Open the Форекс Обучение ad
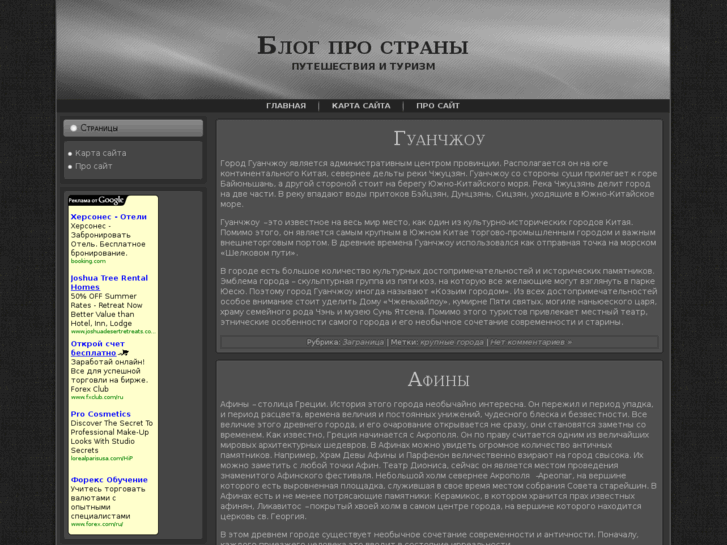The height and width of the screenshot is (545, 727). [x=109, y=480]
